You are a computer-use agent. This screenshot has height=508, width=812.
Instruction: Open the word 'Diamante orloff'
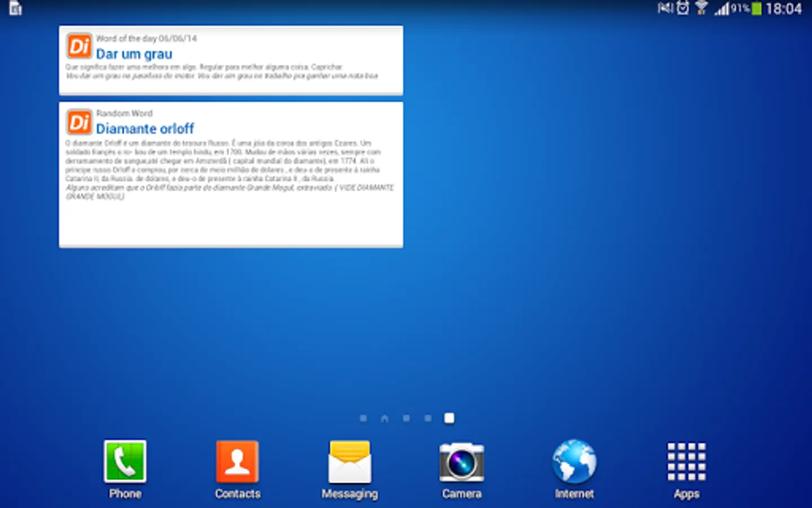(x=145, y=129)
